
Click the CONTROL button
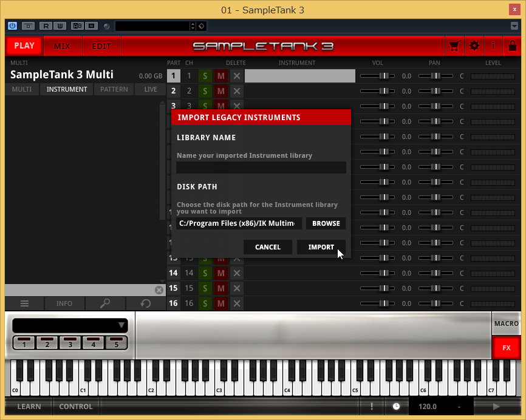pyautogui.click(x=76, y=406)
